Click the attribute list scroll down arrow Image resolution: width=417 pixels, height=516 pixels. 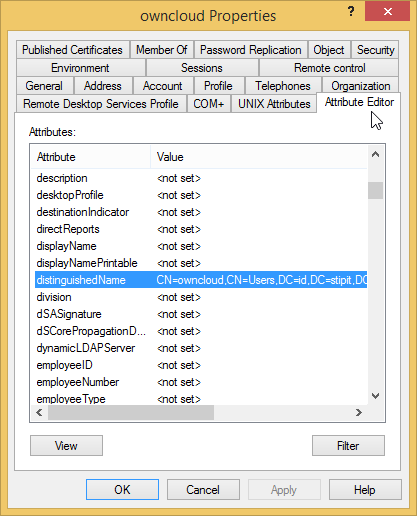376,396
